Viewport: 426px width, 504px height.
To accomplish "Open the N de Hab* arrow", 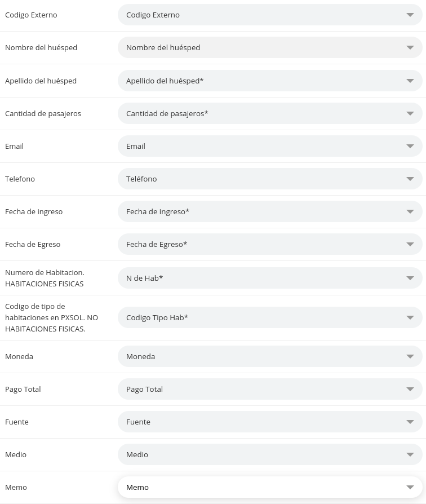I will coord(410,278).
